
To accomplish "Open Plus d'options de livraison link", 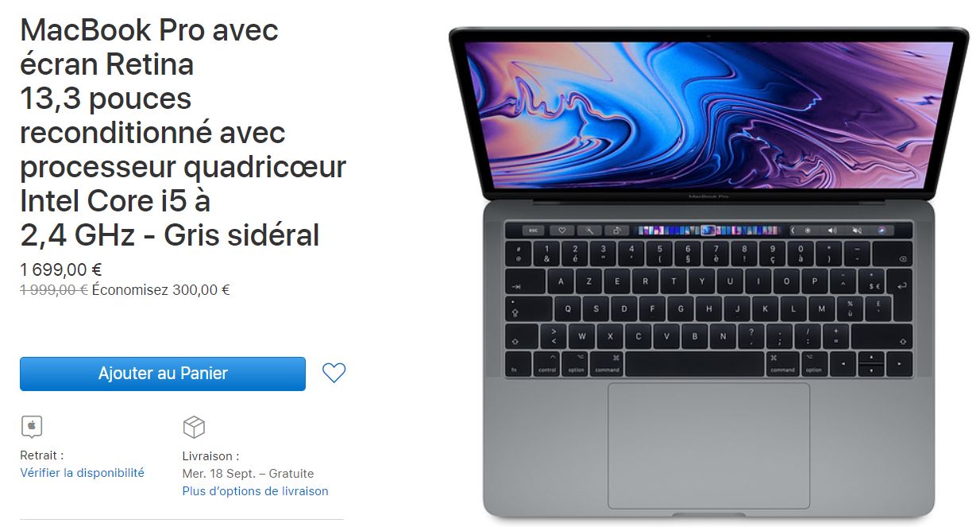I will 255,491.
